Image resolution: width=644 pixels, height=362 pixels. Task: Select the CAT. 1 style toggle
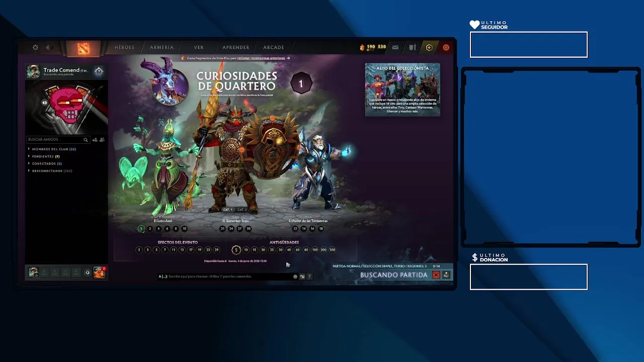pyautogui.click(x=227, y=210)
